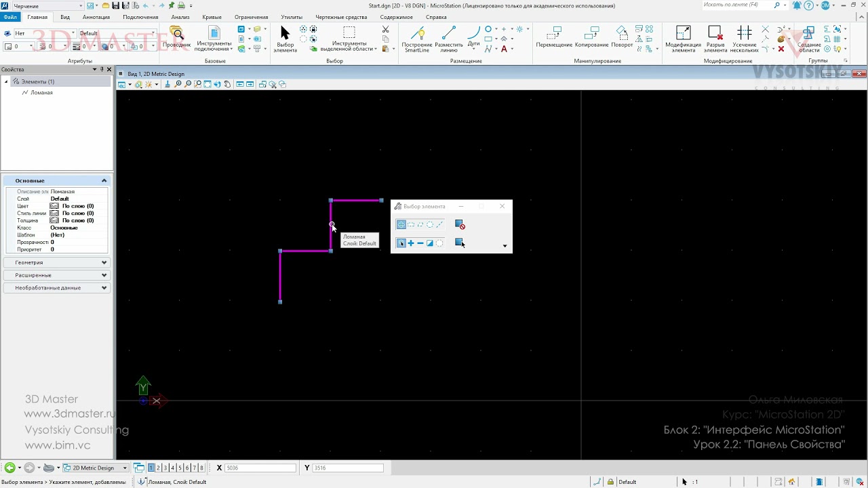Choose the Разместить линию tool

448,39
